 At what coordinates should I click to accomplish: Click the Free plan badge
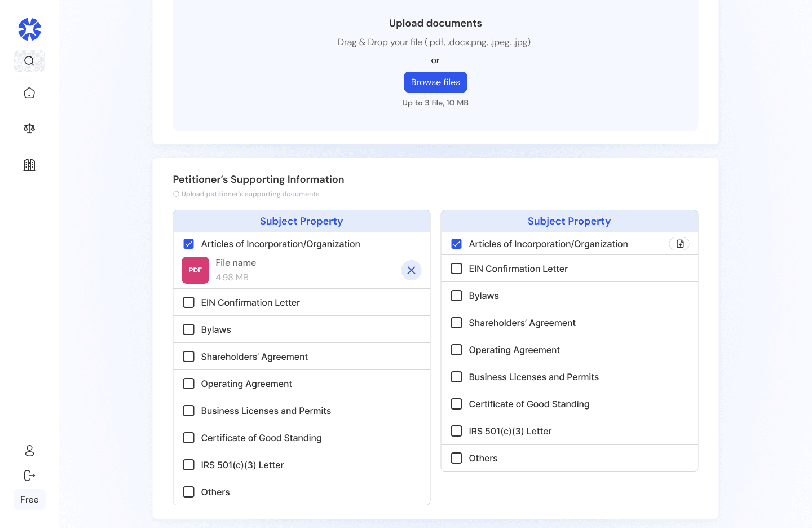click(29, 500)
